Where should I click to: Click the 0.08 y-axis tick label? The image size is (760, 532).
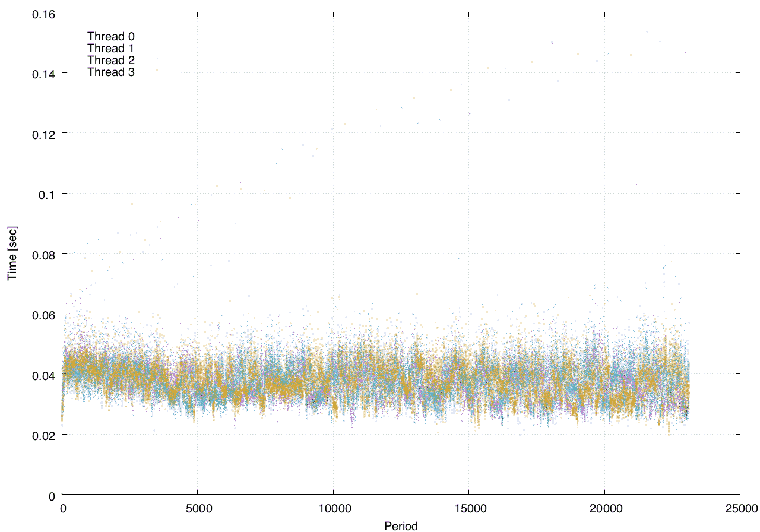pos(43,254)
